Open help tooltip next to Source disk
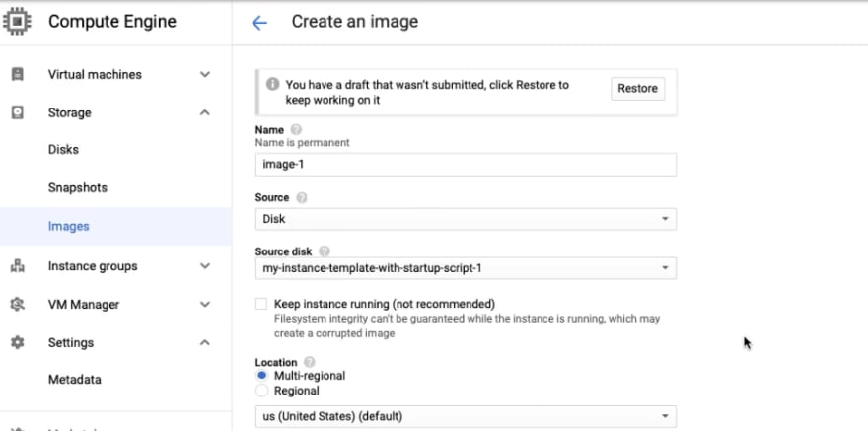 (325, 251)
